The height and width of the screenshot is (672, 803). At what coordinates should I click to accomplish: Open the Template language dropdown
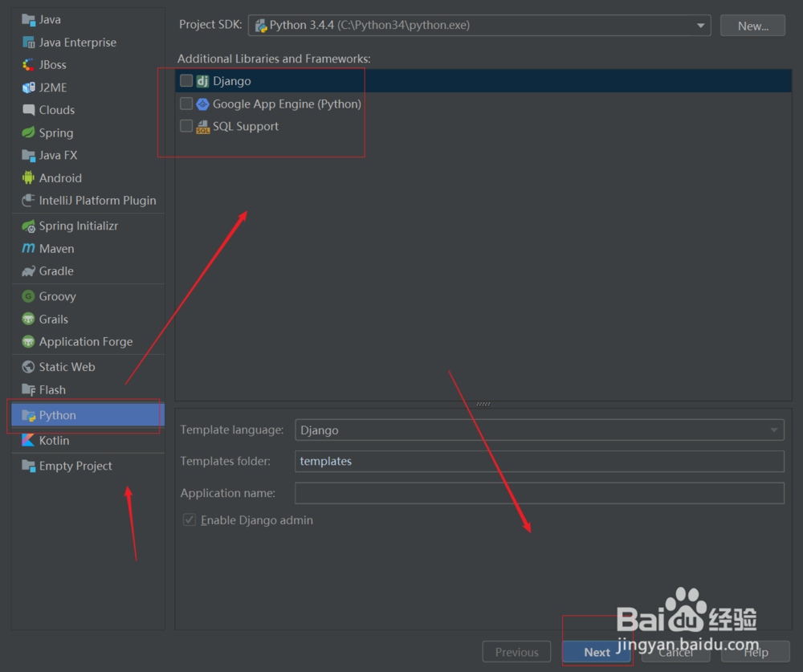click(540, 430)
